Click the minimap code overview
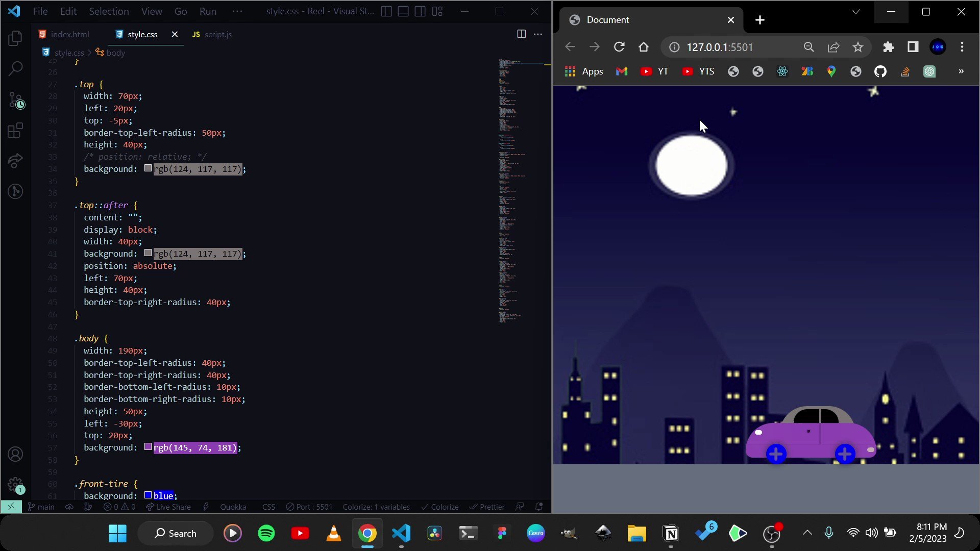This screenshot has height=551, width=980. pos(521,191)
